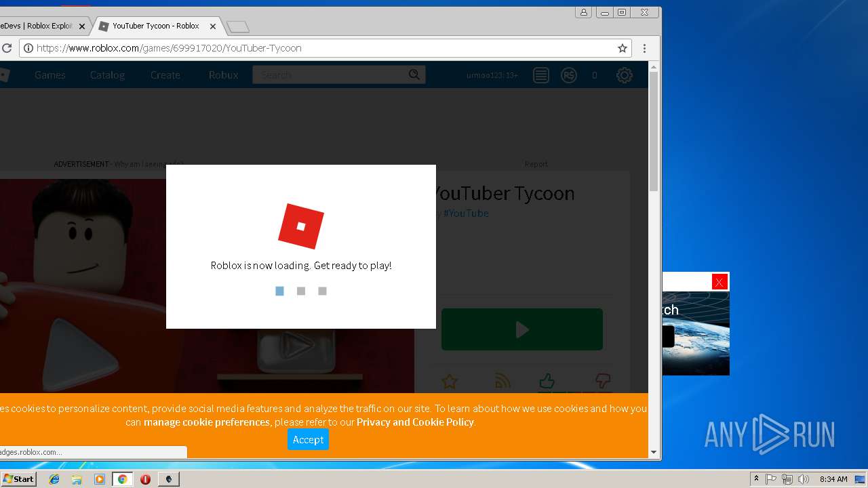This screenshot has height=488, width=868.
Task: Click the YouTuber Tycoon title text
Action: (x=504, y=193)
